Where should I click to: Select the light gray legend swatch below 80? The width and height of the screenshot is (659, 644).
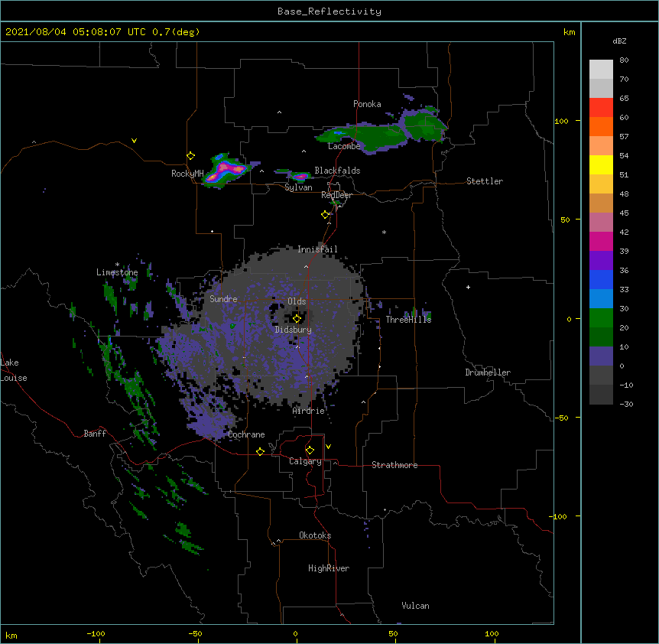(x=601, y=70)
